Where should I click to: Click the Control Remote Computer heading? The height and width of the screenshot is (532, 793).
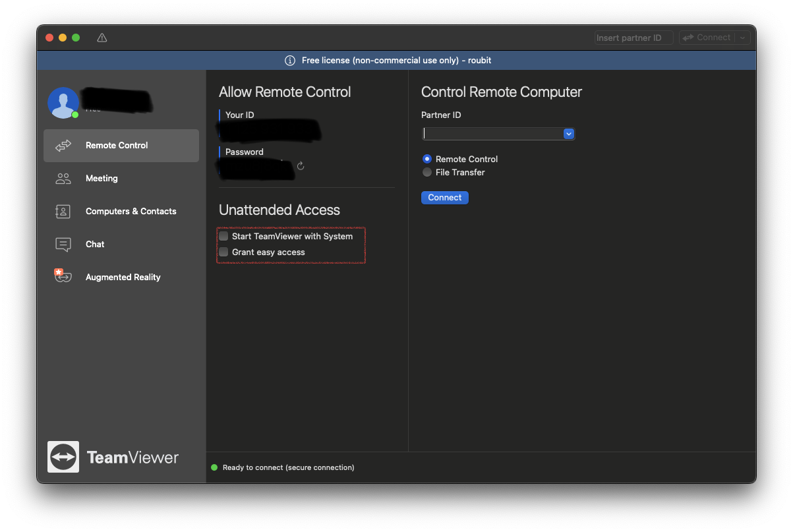tap(502, 92)
